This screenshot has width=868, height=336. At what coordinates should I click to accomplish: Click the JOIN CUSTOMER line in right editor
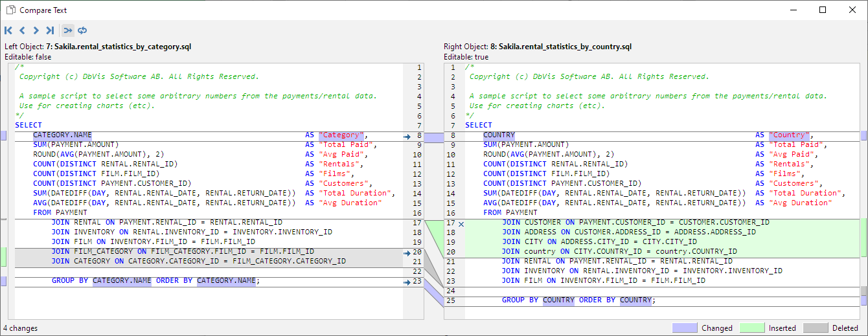pos(635,223)
